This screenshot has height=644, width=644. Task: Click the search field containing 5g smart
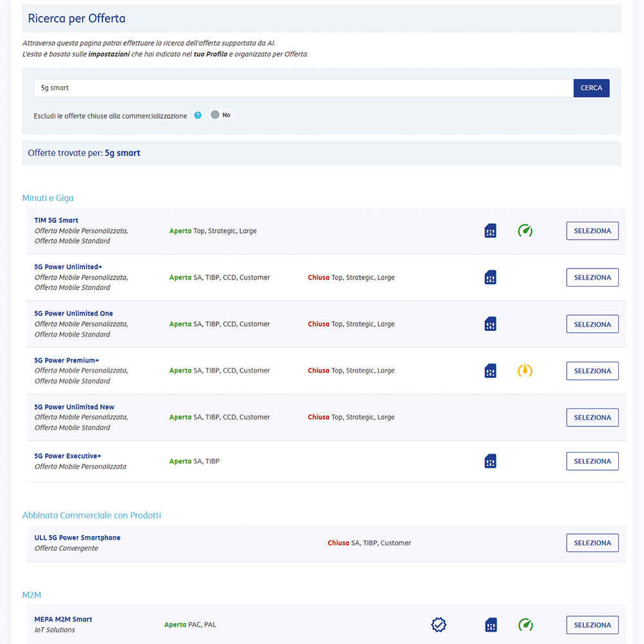(303, 88)
